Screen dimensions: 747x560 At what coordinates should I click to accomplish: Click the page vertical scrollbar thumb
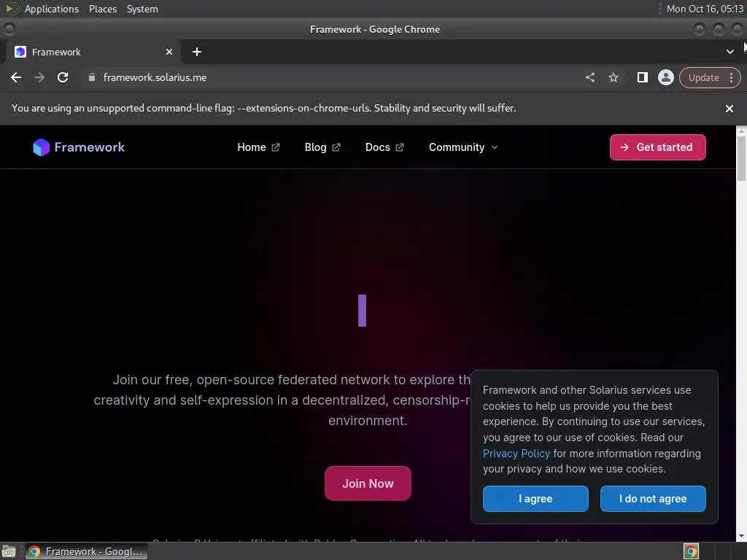tap(741, 158)
